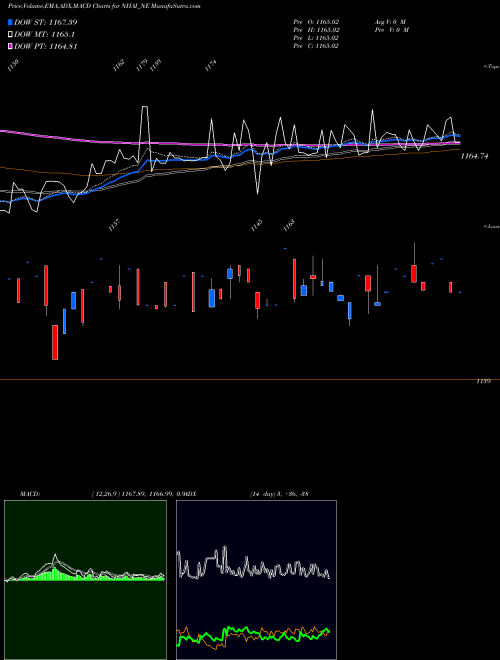Open the ADX indicator chart panel
The height and width of the screenshot is (660, 500).
pyautogui.click(x=256, y=580)
